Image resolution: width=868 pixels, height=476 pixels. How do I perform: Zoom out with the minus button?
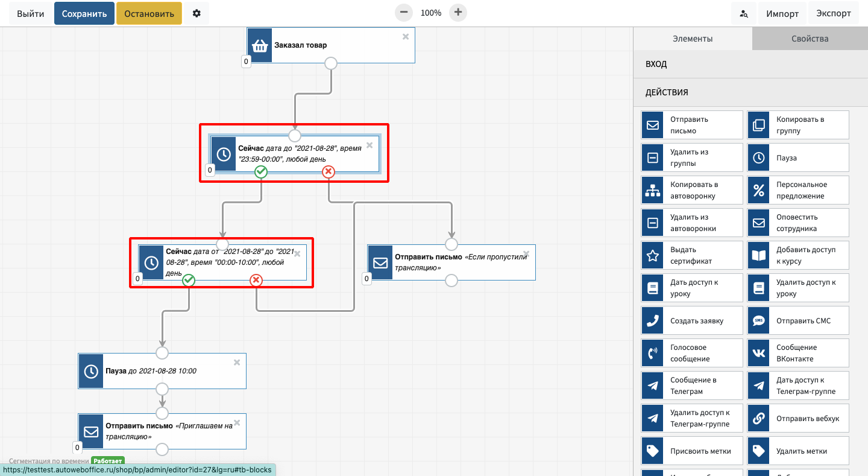(x=404, y=13)
